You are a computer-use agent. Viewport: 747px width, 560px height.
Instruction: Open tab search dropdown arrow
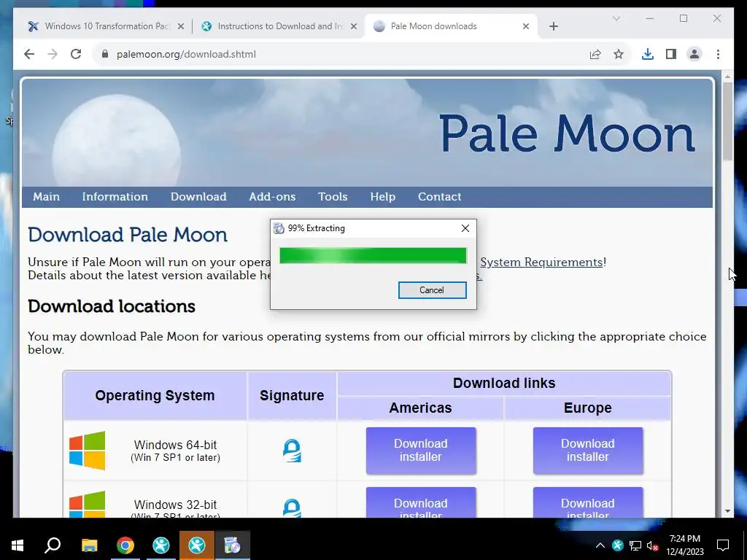(616, 18)
